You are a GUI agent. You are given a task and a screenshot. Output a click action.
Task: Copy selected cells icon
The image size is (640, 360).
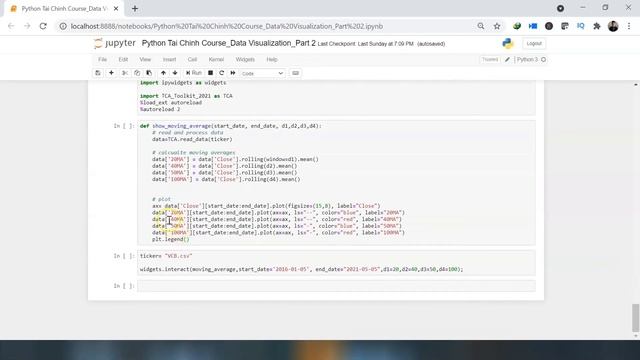(x=137, y=73)
